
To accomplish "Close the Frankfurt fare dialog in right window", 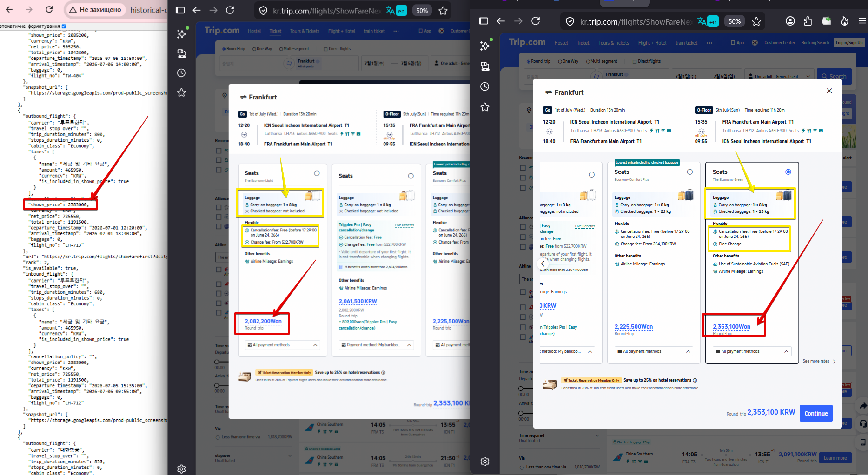I will [829, 91].
